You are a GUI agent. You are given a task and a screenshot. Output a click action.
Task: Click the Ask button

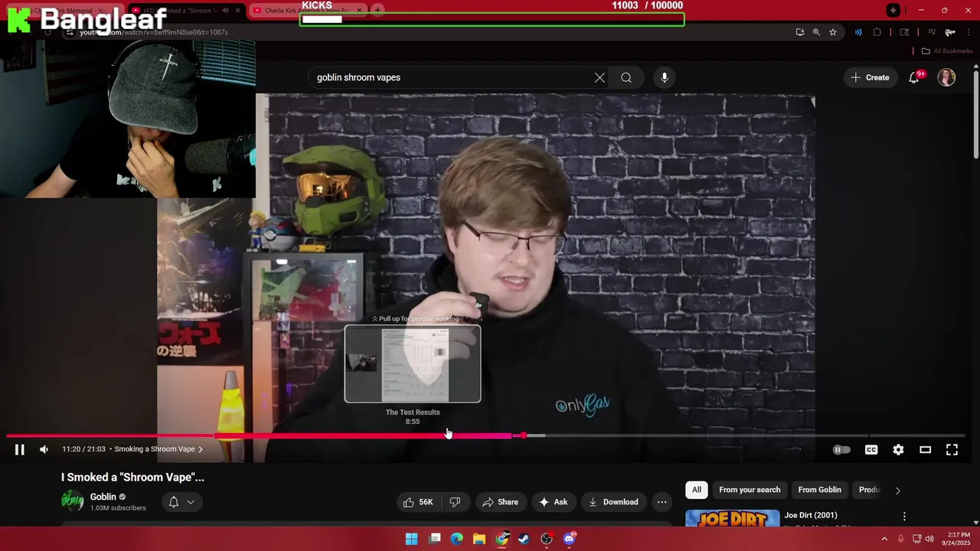pos(553,502)
